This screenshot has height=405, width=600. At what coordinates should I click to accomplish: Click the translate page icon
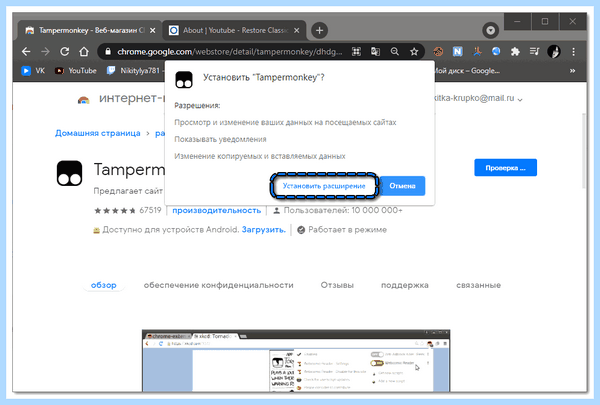tap(375, 52)
